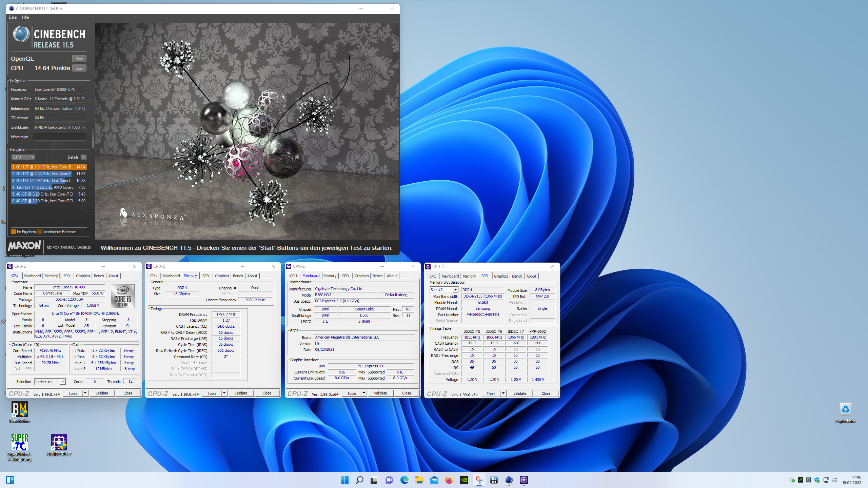
Task: Click the Cinebench title bar icon
Action: 12,8
